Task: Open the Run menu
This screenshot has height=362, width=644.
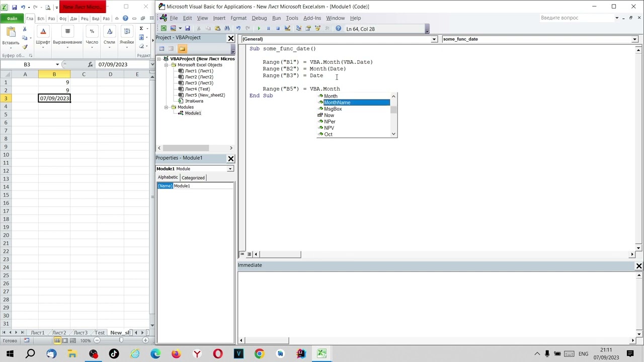Action: (x=276, y=18)
